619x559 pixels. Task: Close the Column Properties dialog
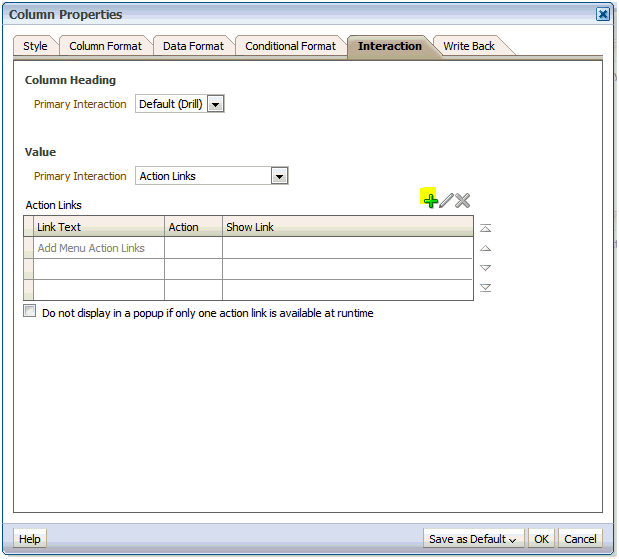[603, 15]
